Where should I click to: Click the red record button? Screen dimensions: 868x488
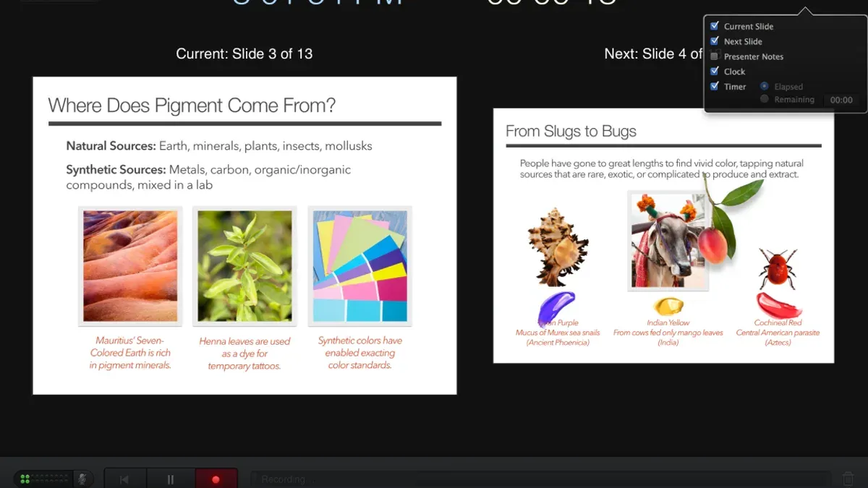click(216, 479)
